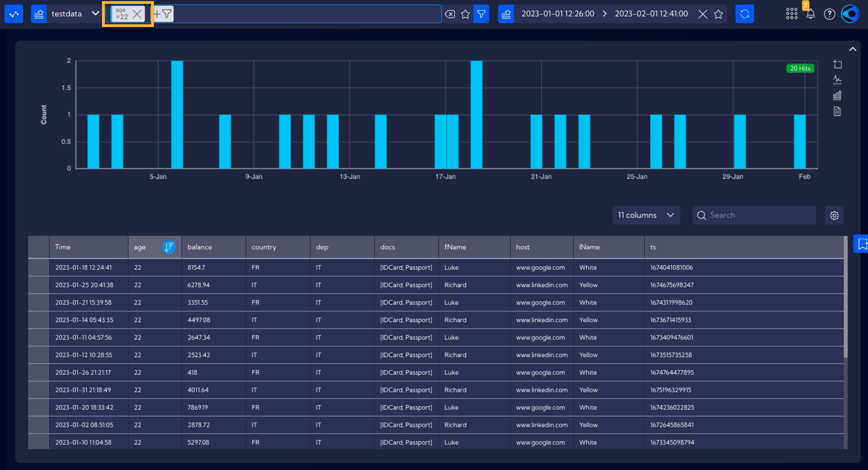Open the apps grid menu

point(792,14)
